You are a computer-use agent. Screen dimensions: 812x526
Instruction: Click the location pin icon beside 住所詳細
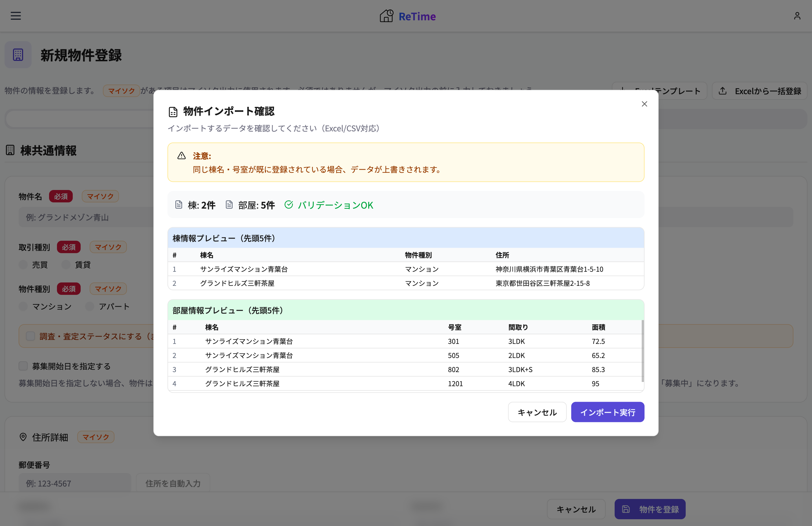click(23, 437)
